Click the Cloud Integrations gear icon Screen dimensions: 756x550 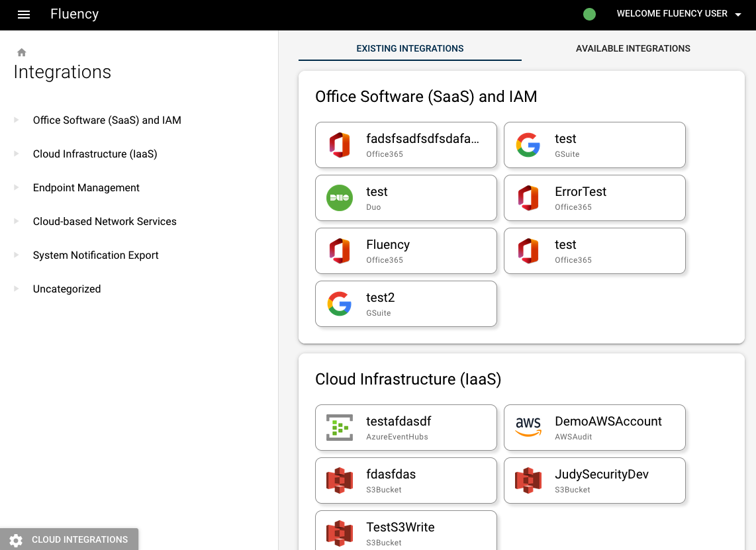[x=16, y=540]
